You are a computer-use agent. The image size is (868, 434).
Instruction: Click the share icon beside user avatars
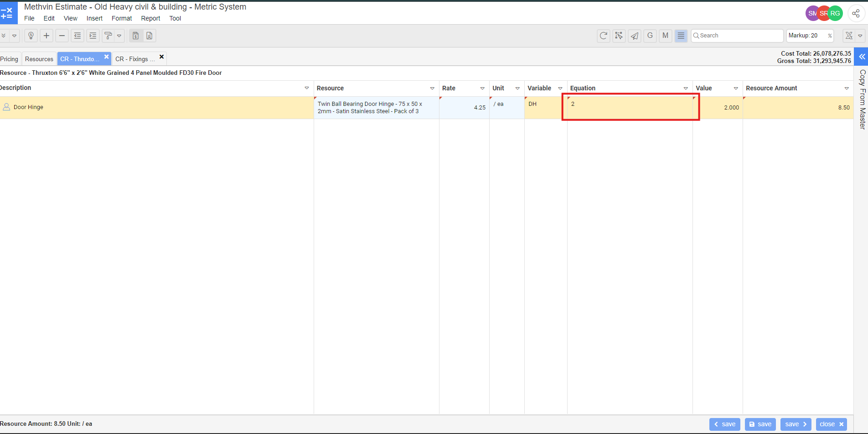point(856,14)
